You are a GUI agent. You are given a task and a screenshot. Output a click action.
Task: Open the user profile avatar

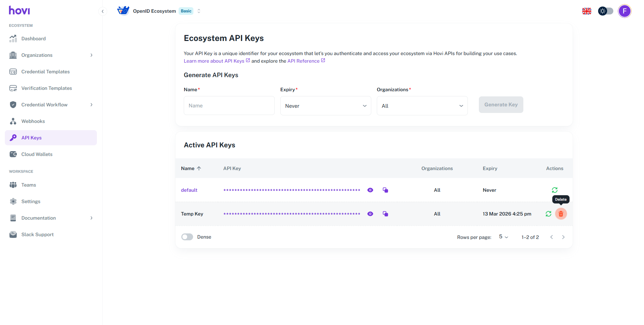(624, 11)
